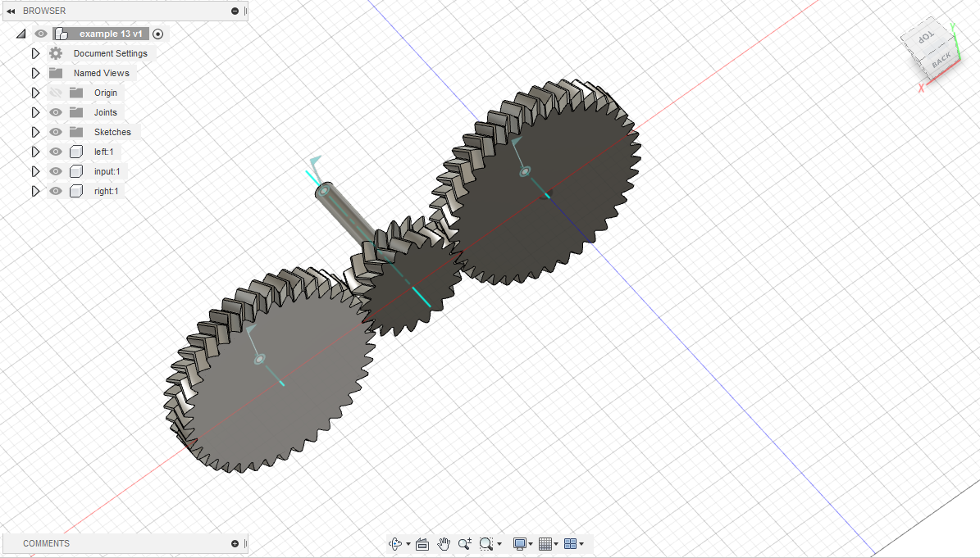Screen dimensions: 980x558
Task: Click the left:1 component box icon
Action: [x=76, y=152]
